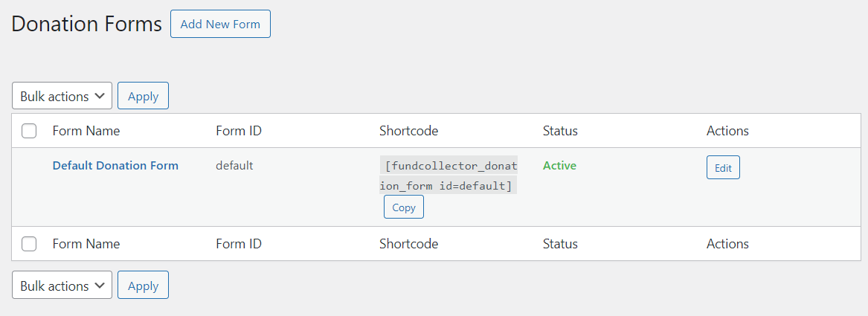Open the top Bulk actions dropdown
868x316 pixels.
click(62, 96)
